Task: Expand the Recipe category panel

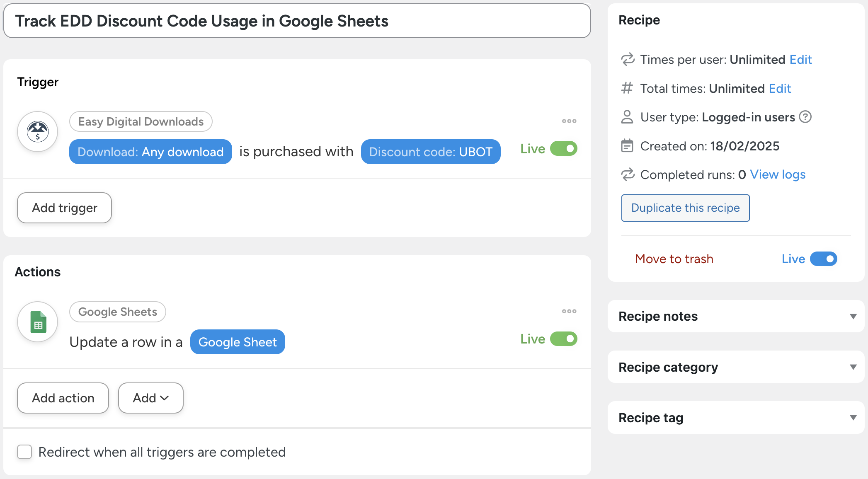Action: [x=853, y=367]
